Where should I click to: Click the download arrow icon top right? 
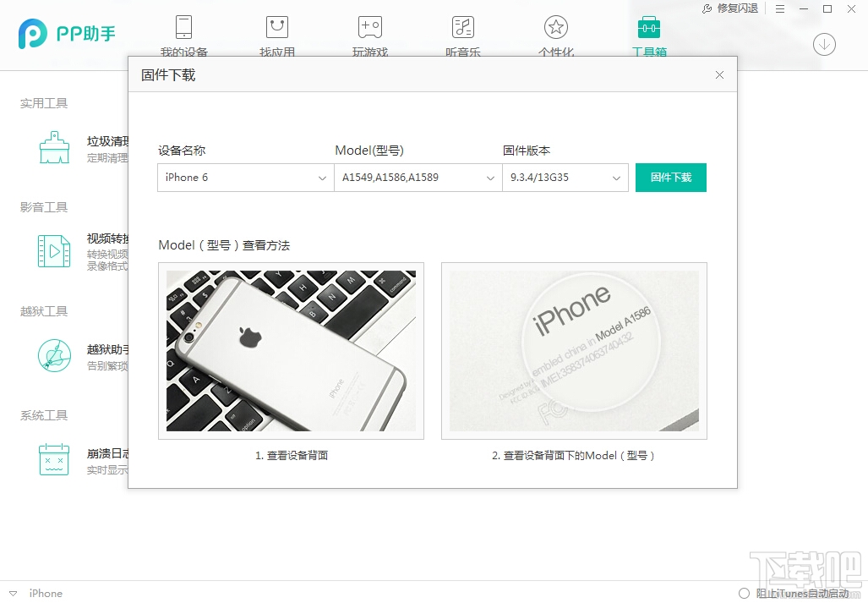[x=824, y=44]
